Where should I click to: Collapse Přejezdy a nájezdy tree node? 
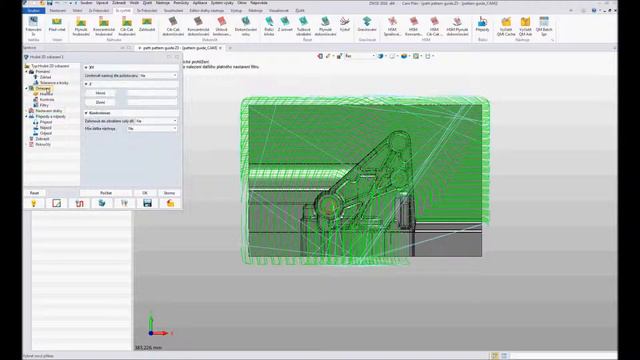[27, 116]
